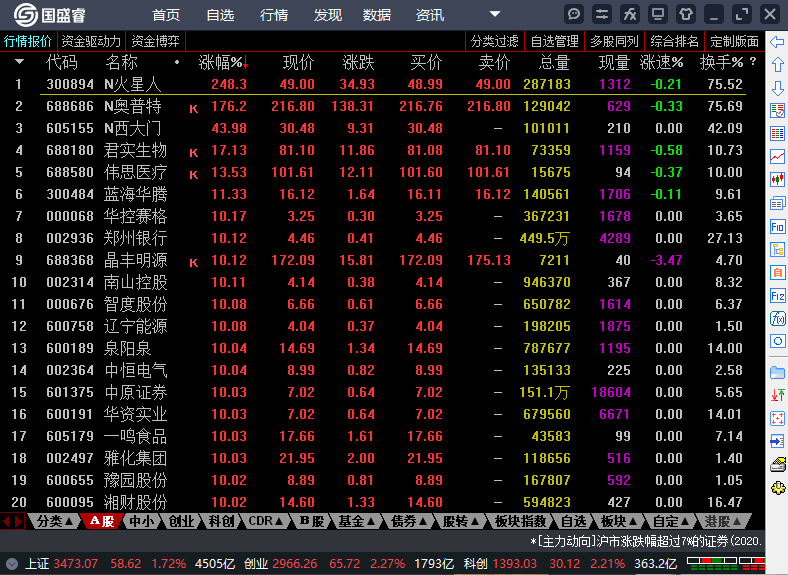
Task: Click the 定制版面 button
Action: [x=735, y=41]
